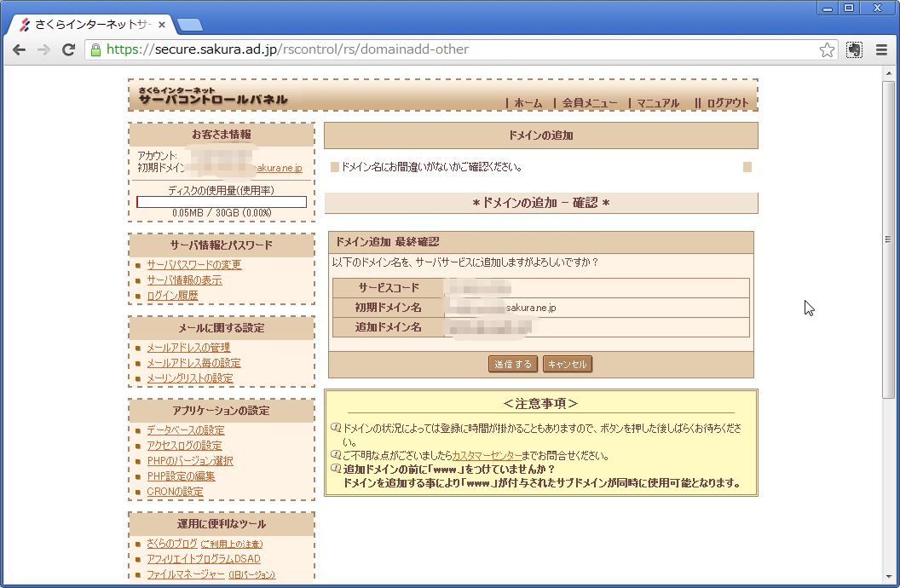Viewport: 900px width, 588px height.
Task: Select the 0.05MB / 30GB (0.00%) text
Action: pyautogui.click(x=222, y=213)
